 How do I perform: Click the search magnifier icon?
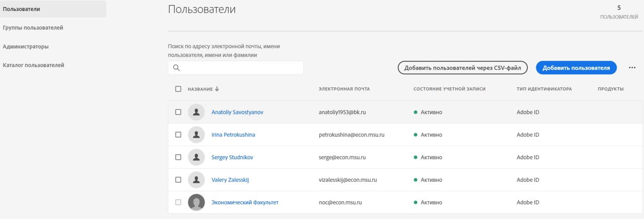point(177,68)
